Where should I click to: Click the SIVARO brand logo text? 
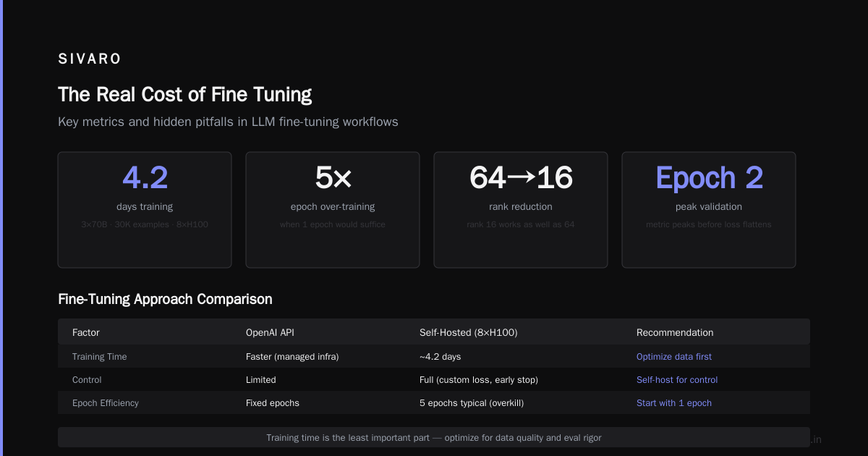click(90, 59)
